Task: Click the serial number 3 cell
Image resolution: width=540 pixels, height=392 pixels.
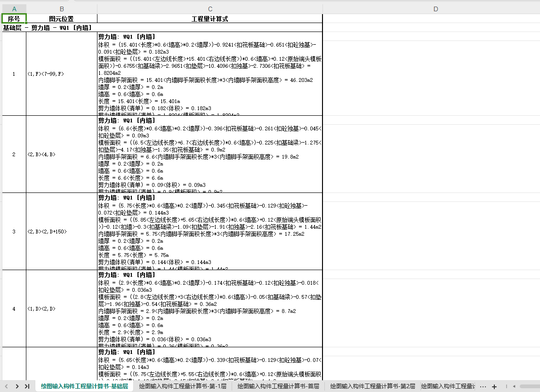Action: 14,232
